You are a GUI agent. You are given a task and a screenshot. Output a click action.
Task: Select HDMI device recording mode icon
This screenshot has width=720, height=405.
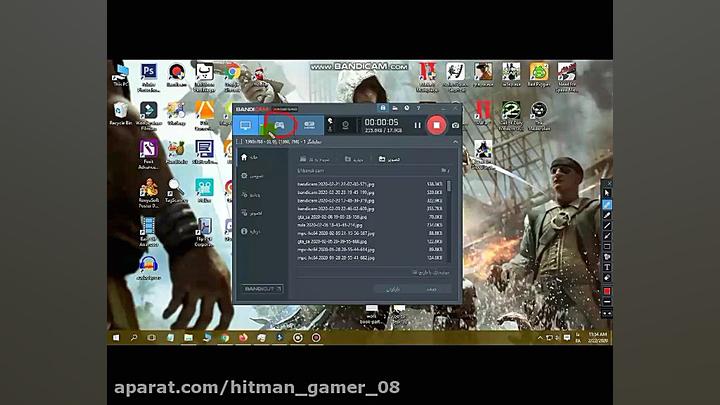309,125
